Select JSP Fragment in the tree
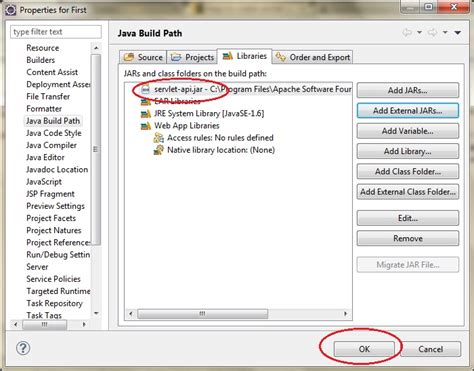The height and width of the screenshot is (371, 474). (50, 194)
